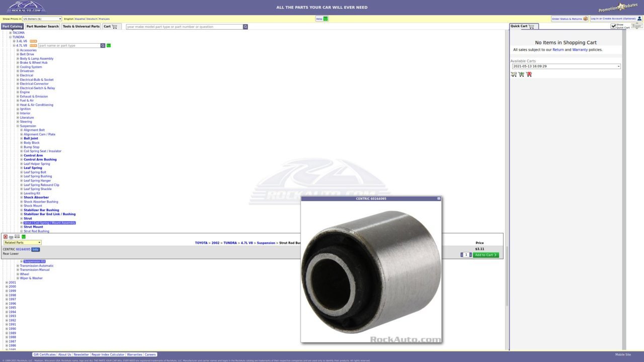
Task: Select the Ball Joint tree item
Action: (x=31, y=138)
